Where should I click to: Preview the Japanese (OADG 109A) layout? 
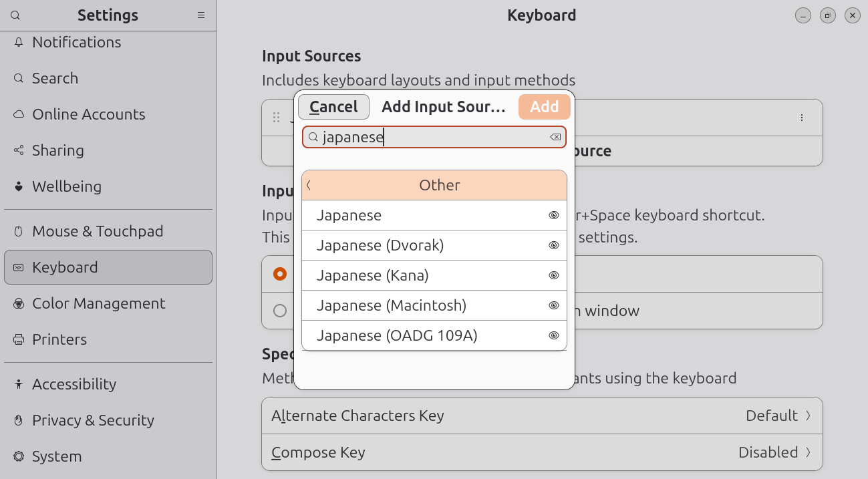pyautogui.click(x=553, y=335)
